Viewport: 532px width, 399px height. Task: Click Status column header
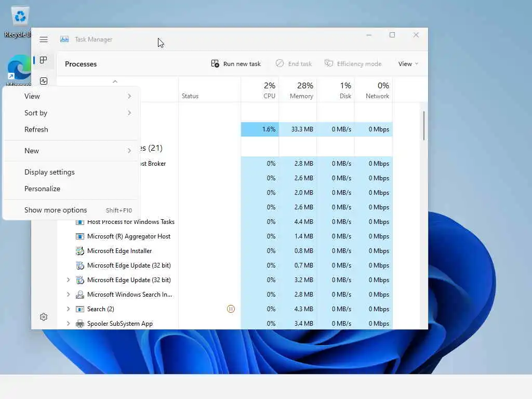[x=210, y=90]
